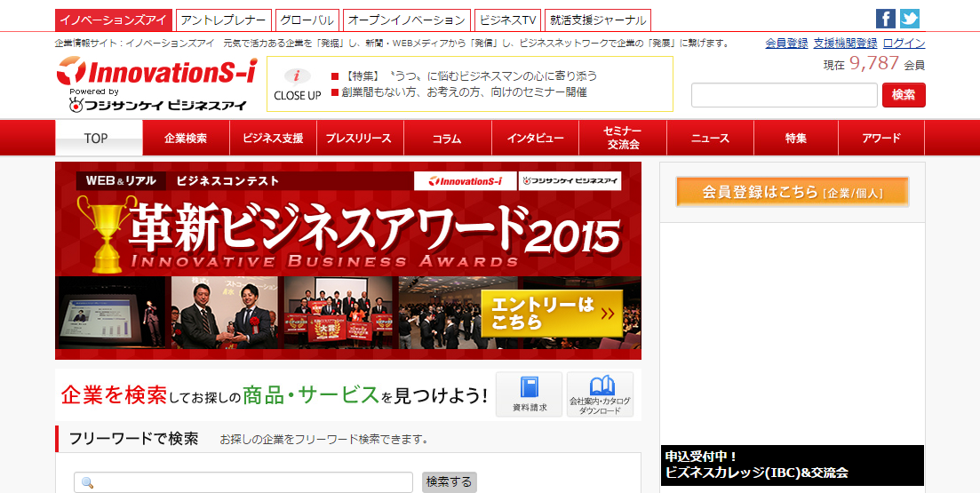Image resolution: width=980 pixels, height=493 pixels.
Task: Click the InnovationS-i site logo
Action: click(x=156, y=71)
